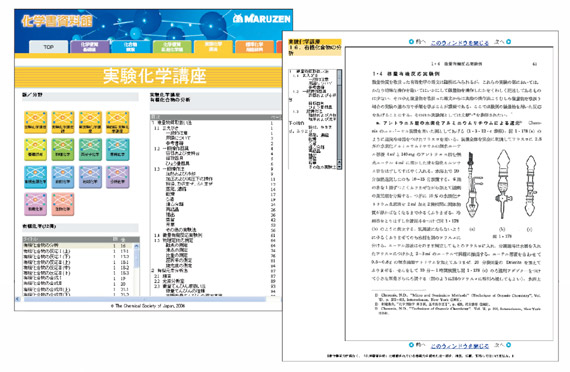
Task: Click next-page arrow icon above the document
Action: pyautogui.click(x=509, y=42)
